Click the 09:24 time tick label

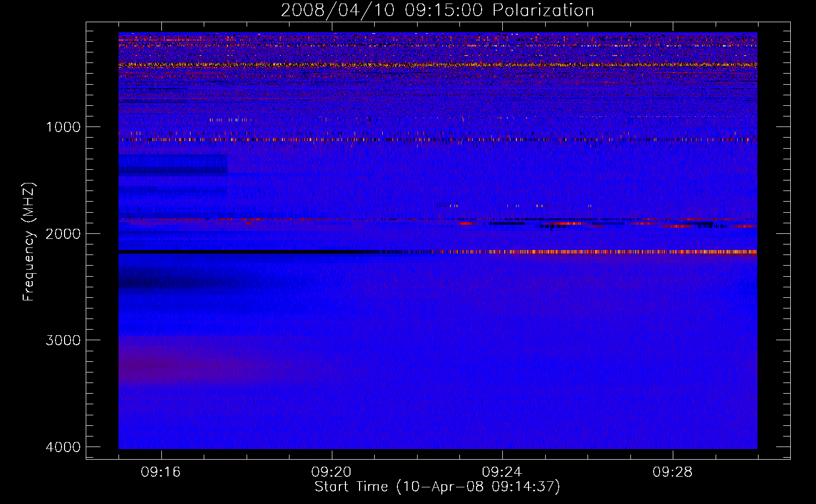(502, 472)
